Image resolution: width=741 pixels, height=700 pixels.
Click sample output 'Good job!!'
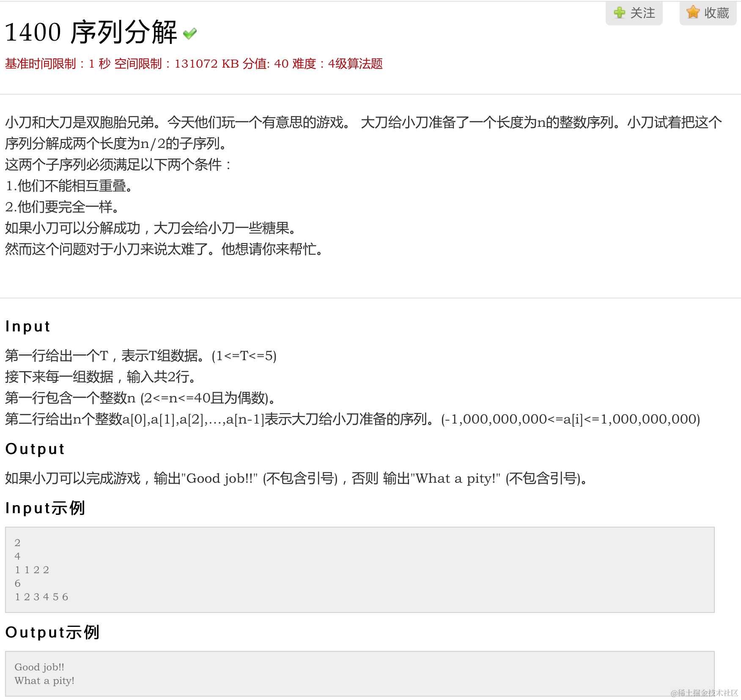tap(39, 667)
